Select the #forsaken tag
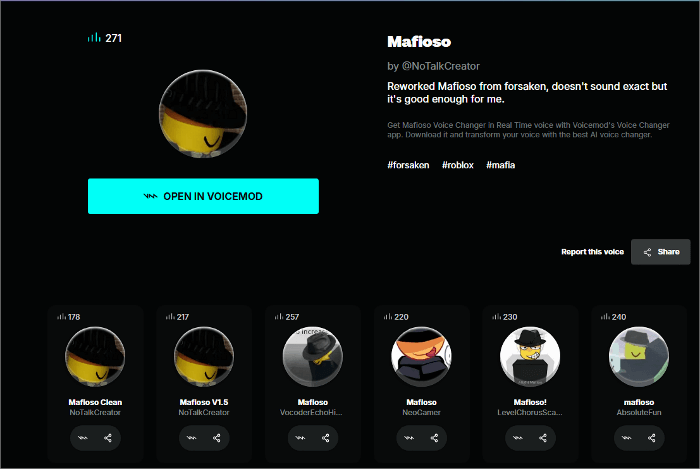700x469 pixels. pyautogui.click(x=408, y=165)
